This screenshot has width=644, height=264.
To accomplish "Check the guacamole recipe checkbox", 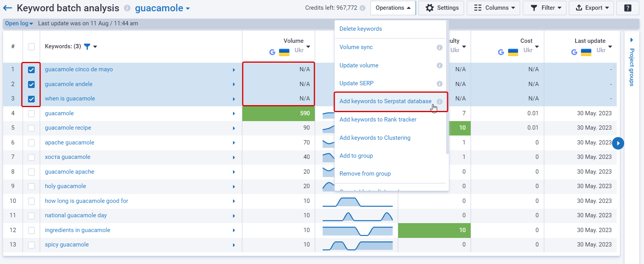I will point(32,128).
